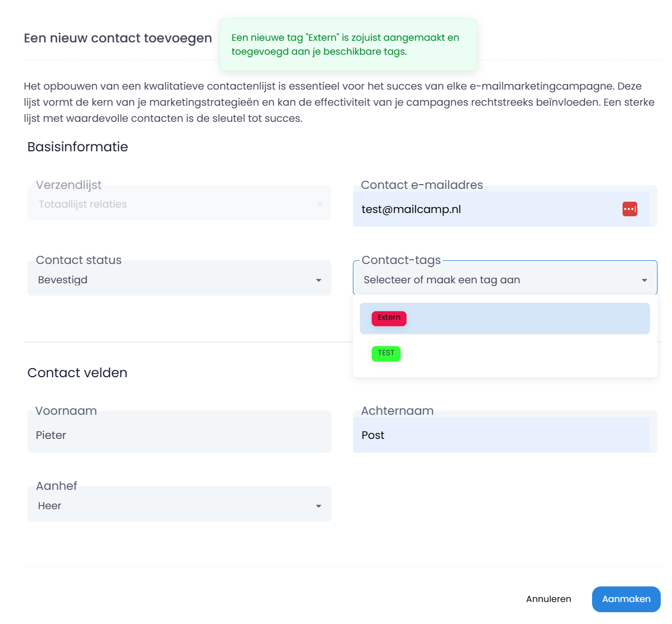Click the Annuleren button
The image size is (672, 624).
[x=548, y=599]
